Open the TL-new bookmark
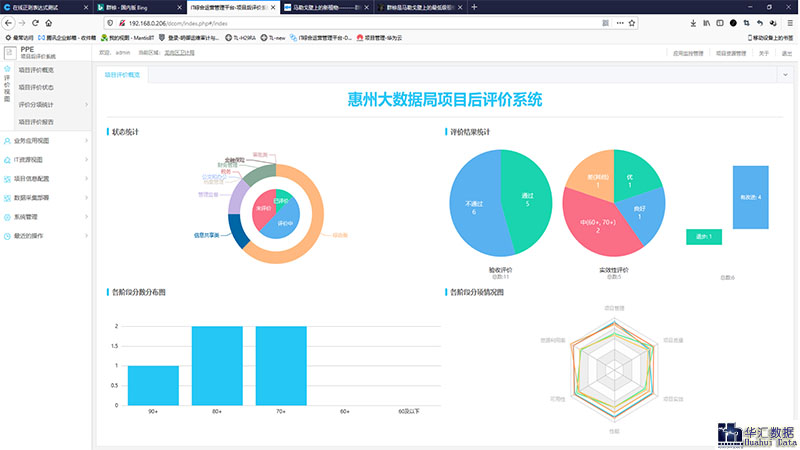 point(273,38)
